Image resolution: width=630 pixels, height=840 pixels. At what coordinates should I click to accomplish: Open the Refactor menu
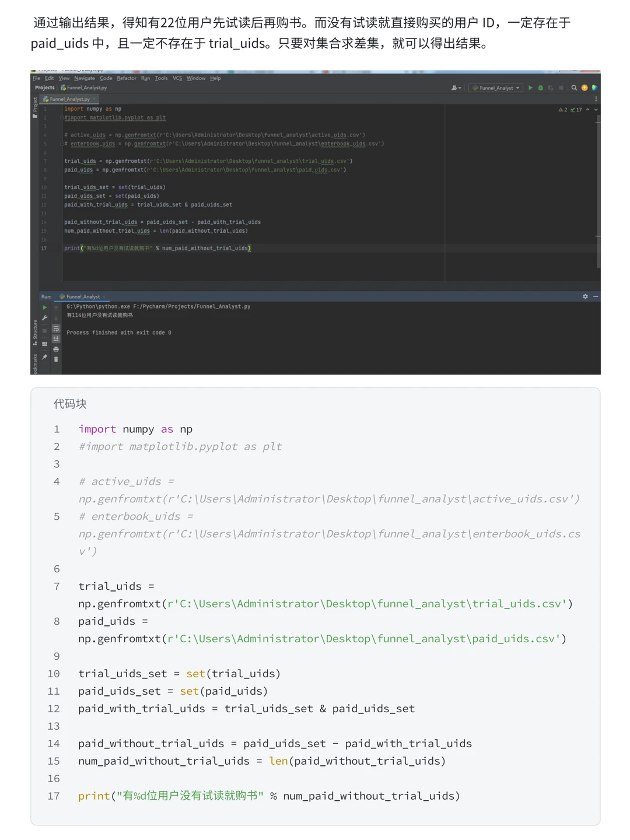[x=127, y=78]
